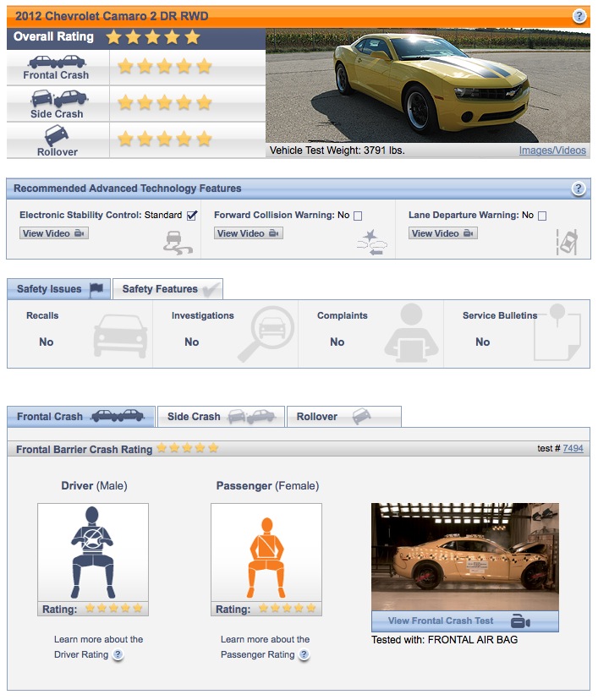Click the Overall Rating five stars

pyautogui.click(x=153, y=37)
